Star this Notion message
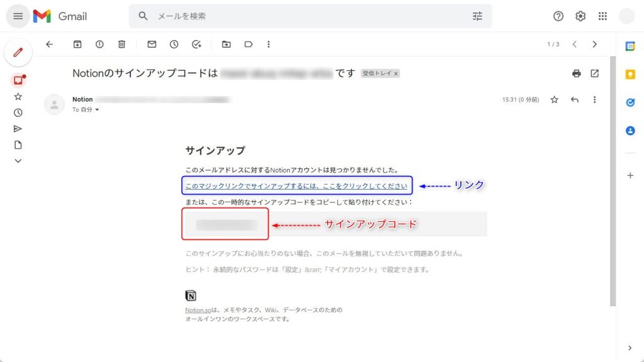This screenshot has height=362, width=644. click(x=554, y=99)
